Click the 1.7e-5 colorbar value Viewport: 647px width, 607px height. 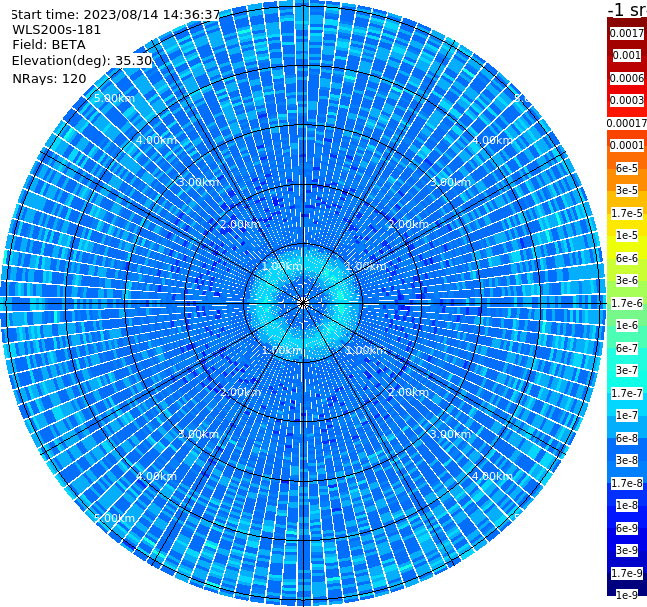(x=627, y=213)
